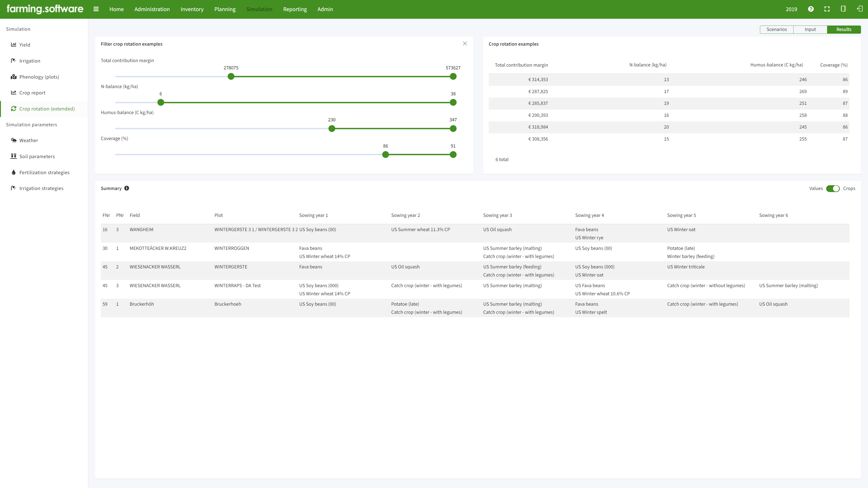Viewport: 868px width, 488px height.
Task: Select the € 308,356 crop rotation row
Action: point(669,139)
